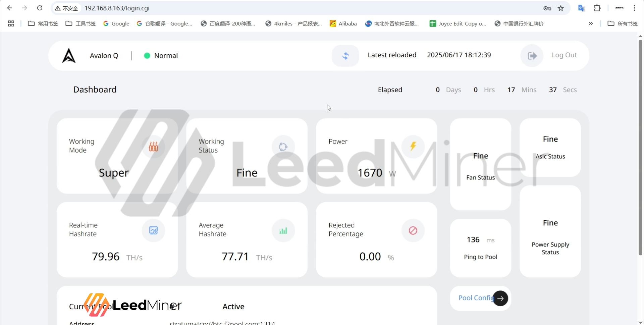The image size is (644, 325).
Task: Click the Google Translate extension icon
Action: 582,8
